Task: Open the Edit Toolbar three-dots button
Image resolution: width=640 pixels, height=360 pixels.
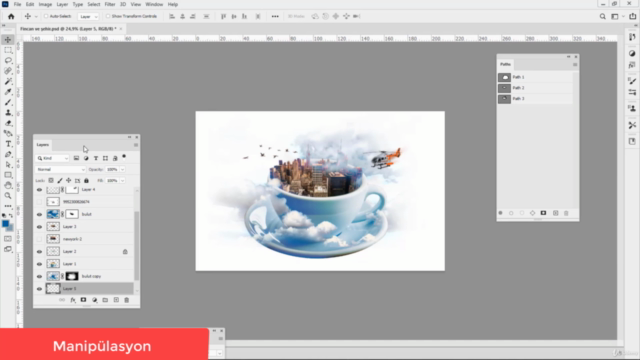Action: pyautogui.click(x=8, y=206)
